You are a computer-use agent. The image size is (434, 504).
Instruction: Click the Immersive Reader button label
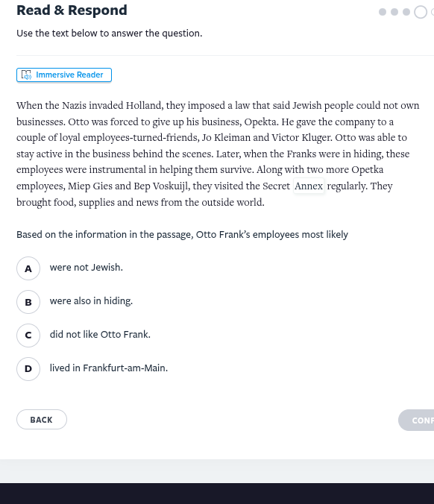coord(69,75)
